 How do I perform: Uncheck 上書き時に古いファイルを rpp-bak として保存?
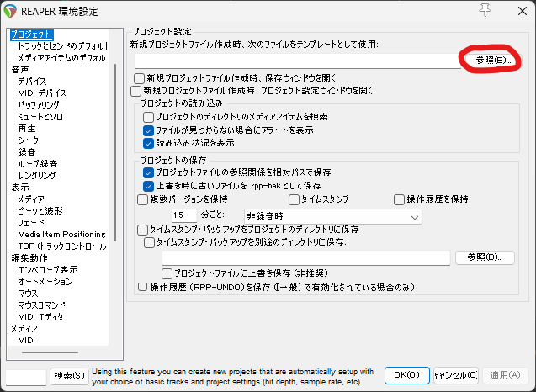(148, 186)
